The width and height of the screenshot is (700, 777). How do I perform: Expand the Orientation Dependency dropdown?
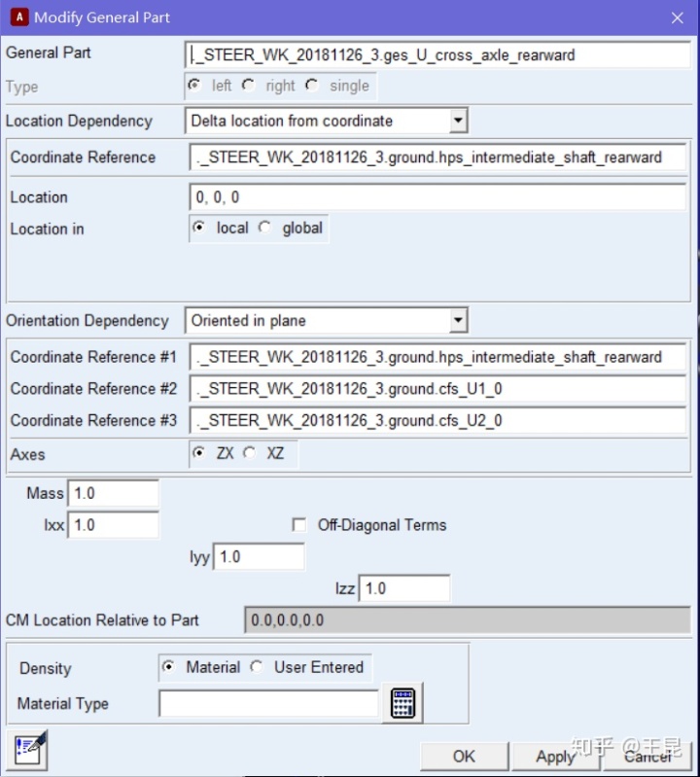(x=458, y=321)
